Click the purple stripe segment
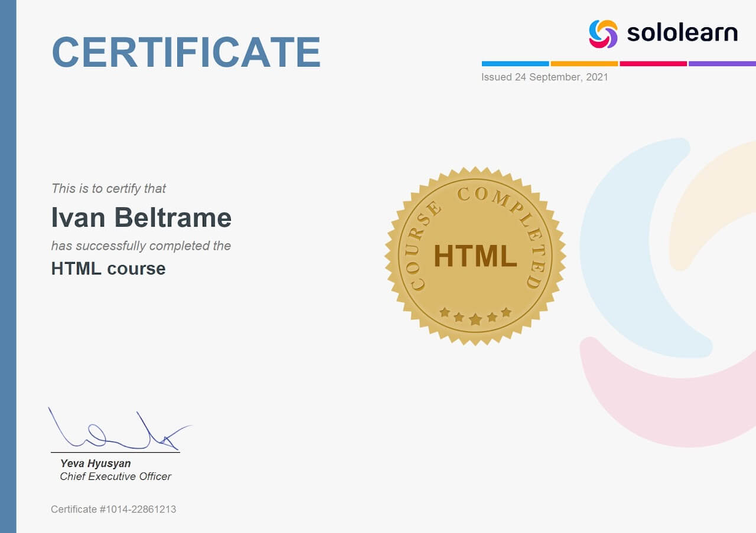The width and height of the screenshot is (756, 533). click(x=722, y=61)
